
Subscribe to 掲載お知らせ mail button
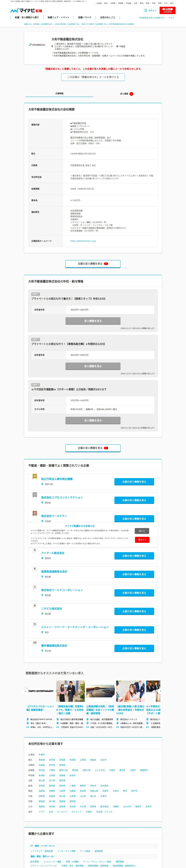[93, 77]
